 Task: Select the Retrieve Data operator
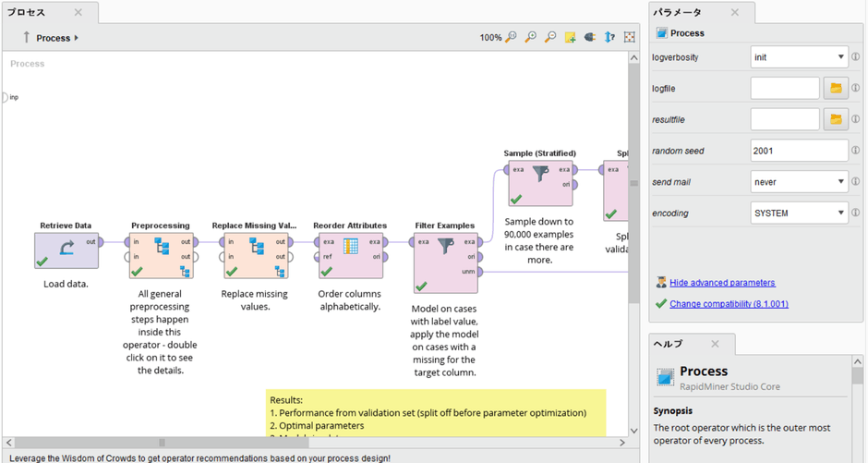coord(66,250)
